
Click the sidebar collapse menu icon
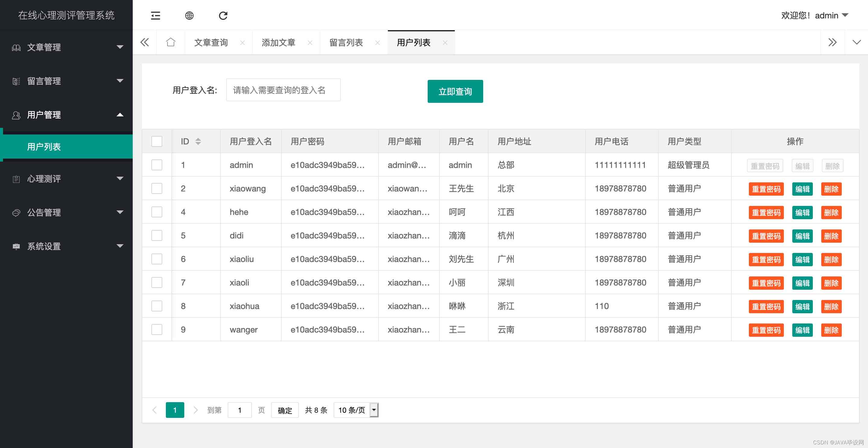[x=155, y=15]
